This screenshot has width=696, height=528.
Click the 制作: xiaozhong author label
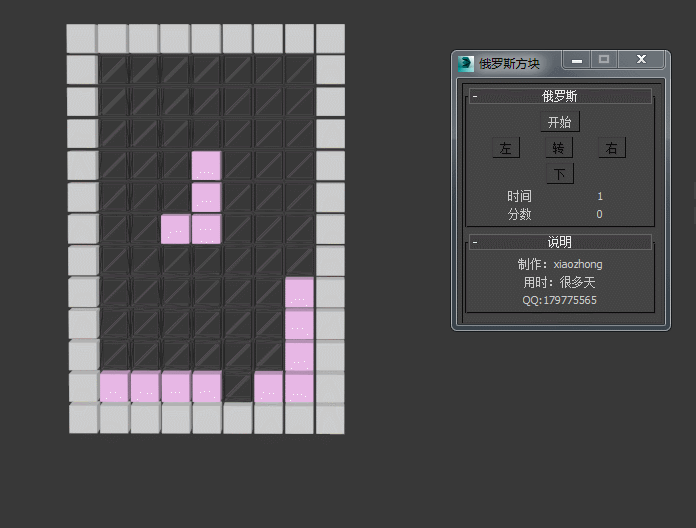(x=559, y=264)
